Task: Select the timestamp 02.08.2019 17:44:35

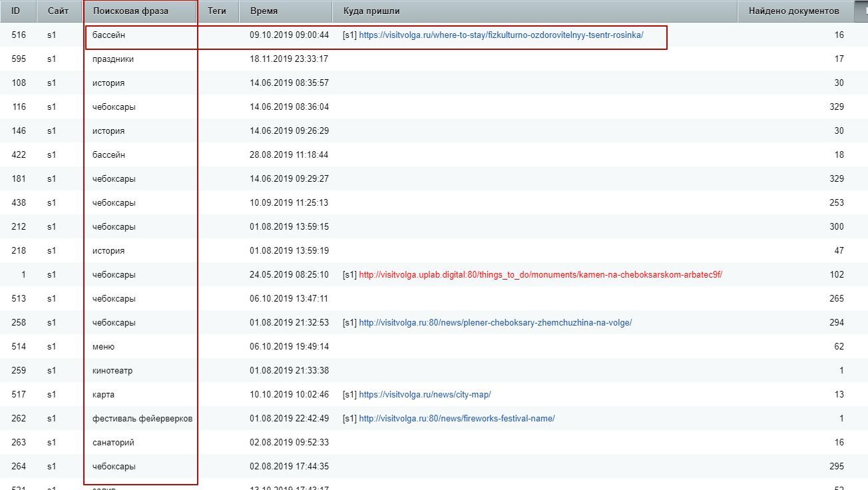Action: pos(289,467)
